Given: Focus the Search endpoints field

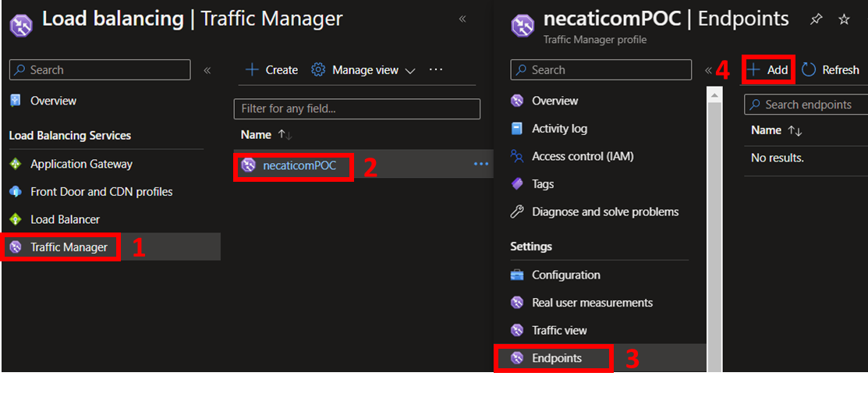Looking at the screenshot, I should click(806, 105).
